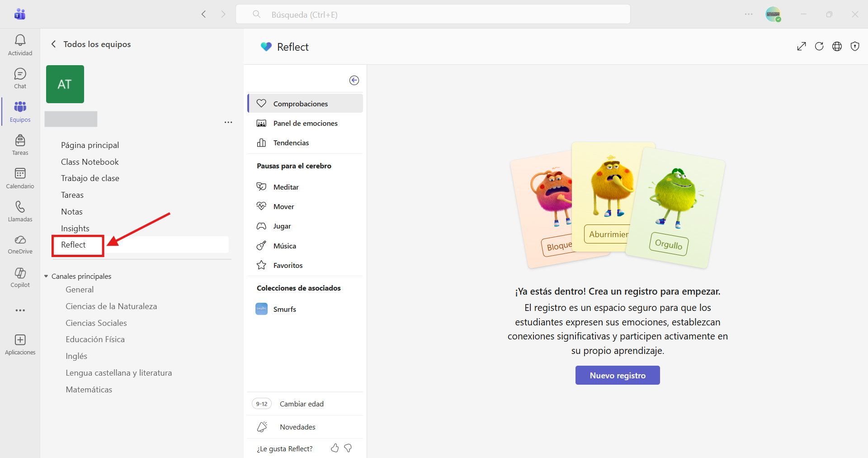Open the General channel
Image resolution: width=868 pixels, height=458 pixels.
tap(80, 290)
